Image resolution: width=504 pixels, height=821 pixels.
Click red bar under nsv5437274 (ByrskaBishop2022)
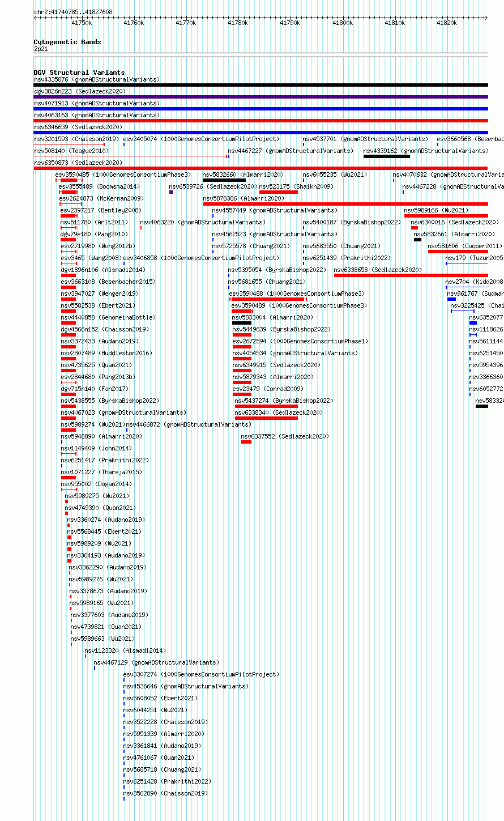266,406
